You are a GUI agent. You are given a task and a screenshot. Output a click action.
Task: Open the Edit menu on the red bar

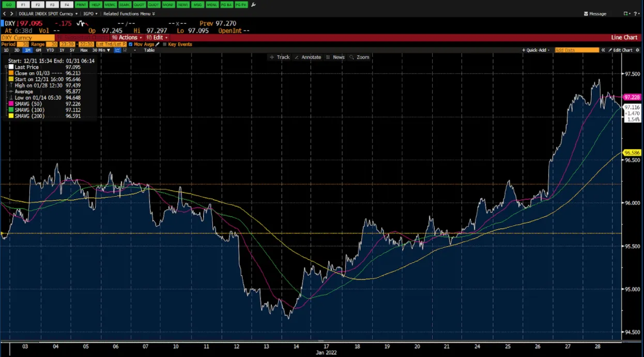158,37
